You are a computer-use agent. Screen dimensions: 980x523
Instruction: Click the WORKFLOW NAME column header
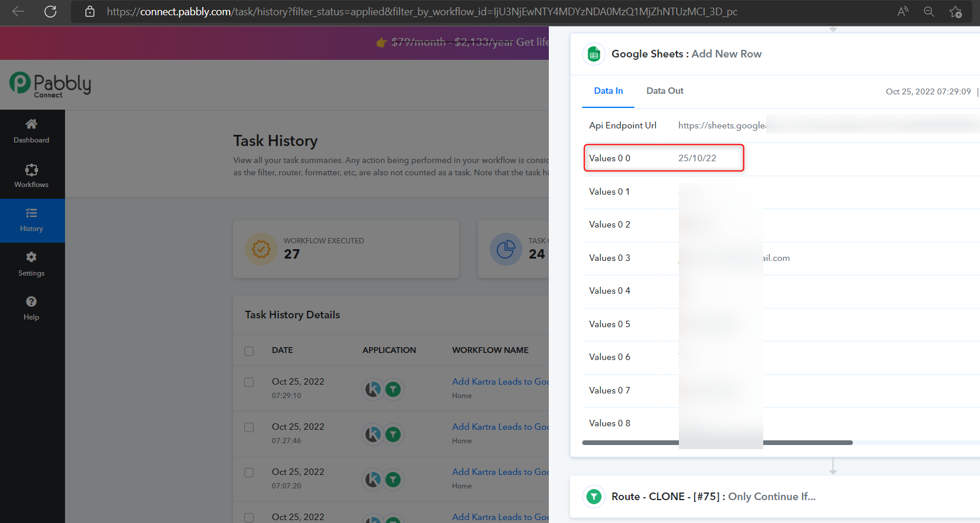pos(490,350)
